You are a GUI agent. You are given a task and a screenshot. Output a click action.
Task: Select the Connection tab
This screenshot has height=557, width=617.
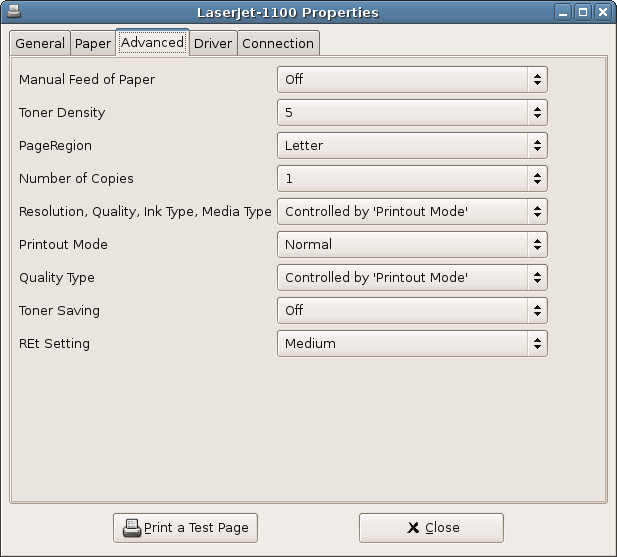pyautogui.click(x=278, y=43)
